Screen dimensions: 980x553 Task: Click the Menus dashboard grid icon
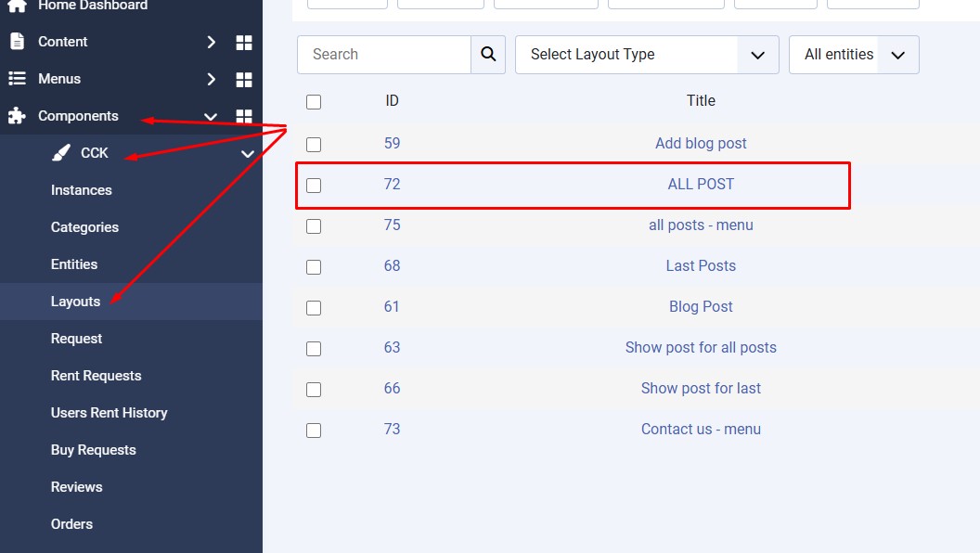tap(244, 80)
